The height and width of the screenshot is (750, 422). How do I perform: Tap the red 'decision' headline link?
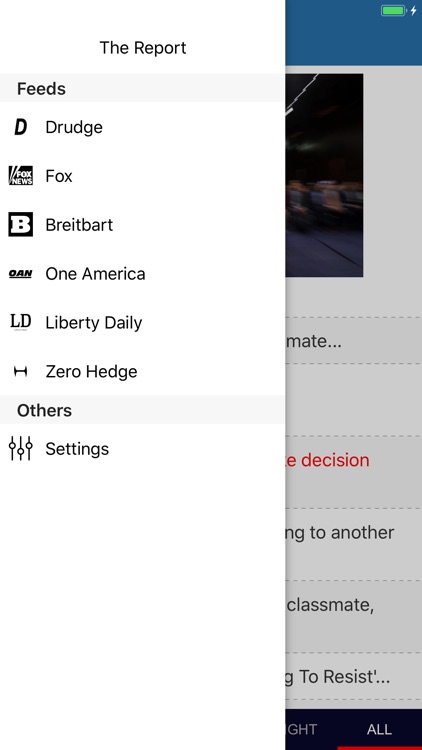[328, 460]
